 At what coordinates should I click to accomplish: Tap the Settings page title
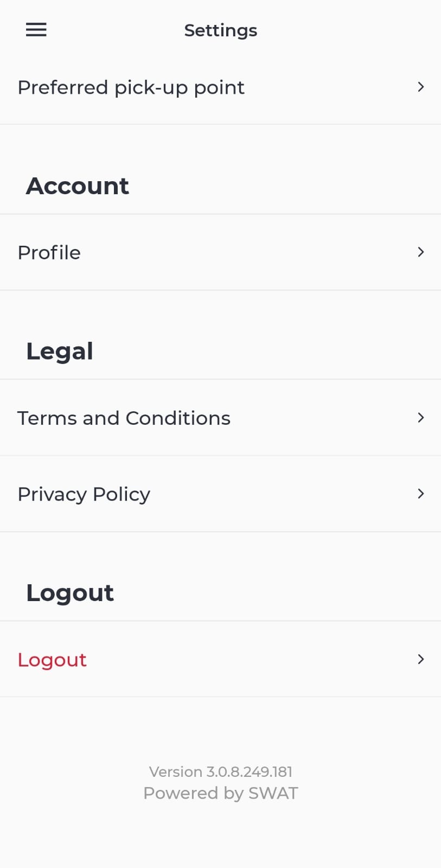coord(220,30)
